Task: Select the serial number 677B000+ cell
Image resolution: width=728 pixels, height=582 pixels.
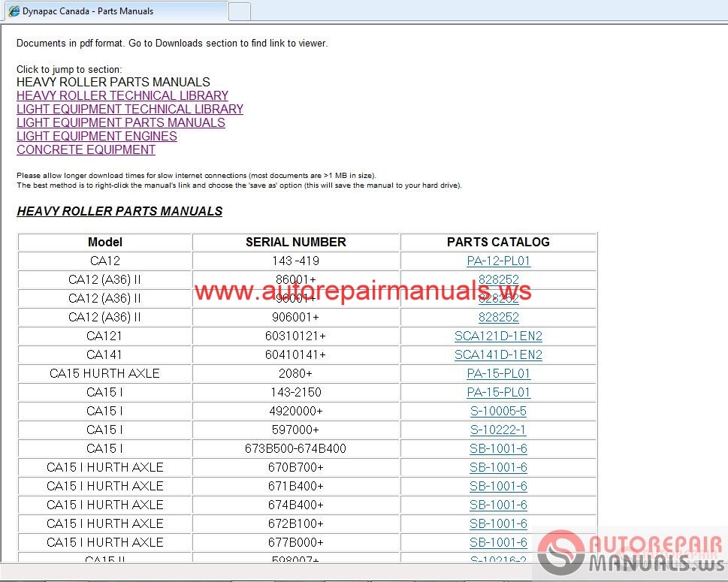Action: point(296,542)
